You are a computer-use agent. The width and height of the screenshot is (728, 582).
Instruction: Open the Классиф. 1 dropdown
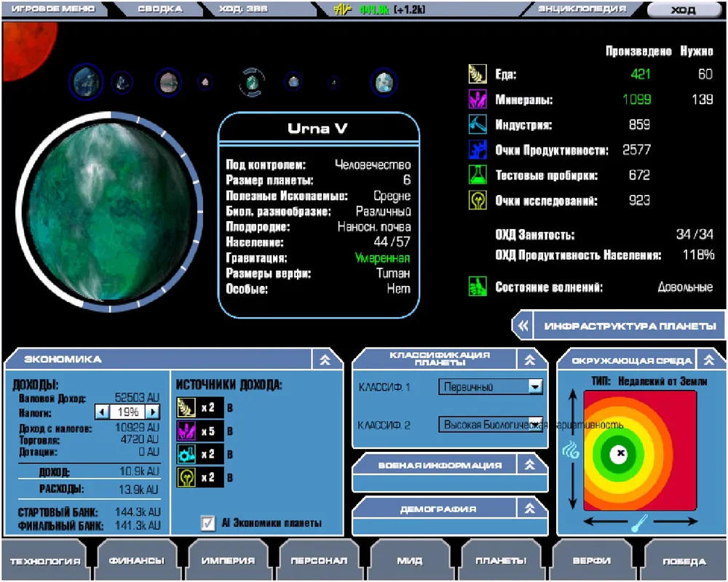(x=535, y=387)
